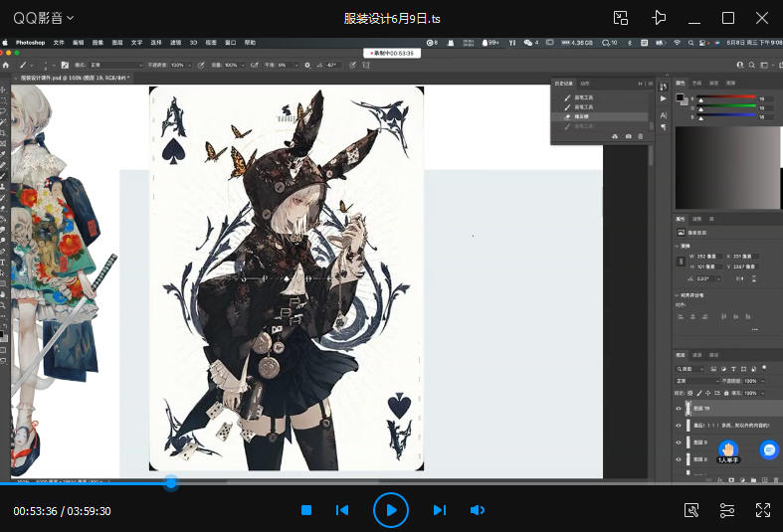Open the player toolbox icon
Screen dimensions: 783x532
pos(691,510)
